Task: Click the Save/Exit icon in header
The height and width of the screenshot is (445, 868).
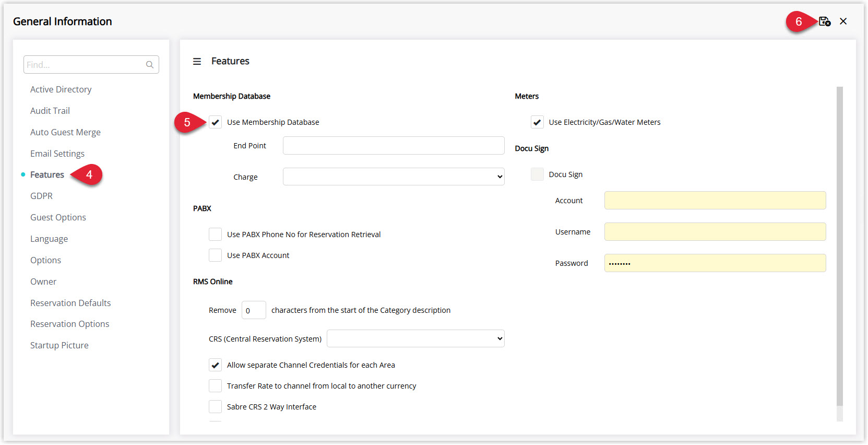Action: pos(824,21)
